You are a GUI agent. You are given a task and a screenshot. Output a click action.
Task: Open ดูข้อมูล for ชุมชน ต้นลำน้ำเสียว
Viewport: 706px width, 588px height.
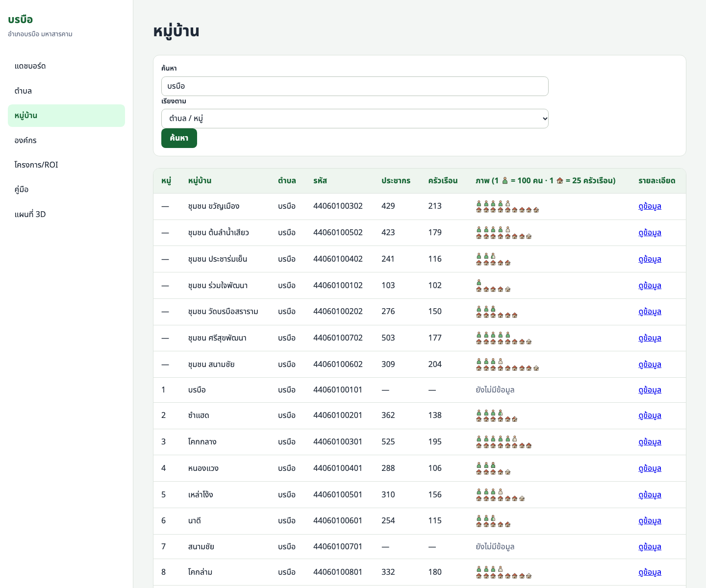(x=650, y=233)
